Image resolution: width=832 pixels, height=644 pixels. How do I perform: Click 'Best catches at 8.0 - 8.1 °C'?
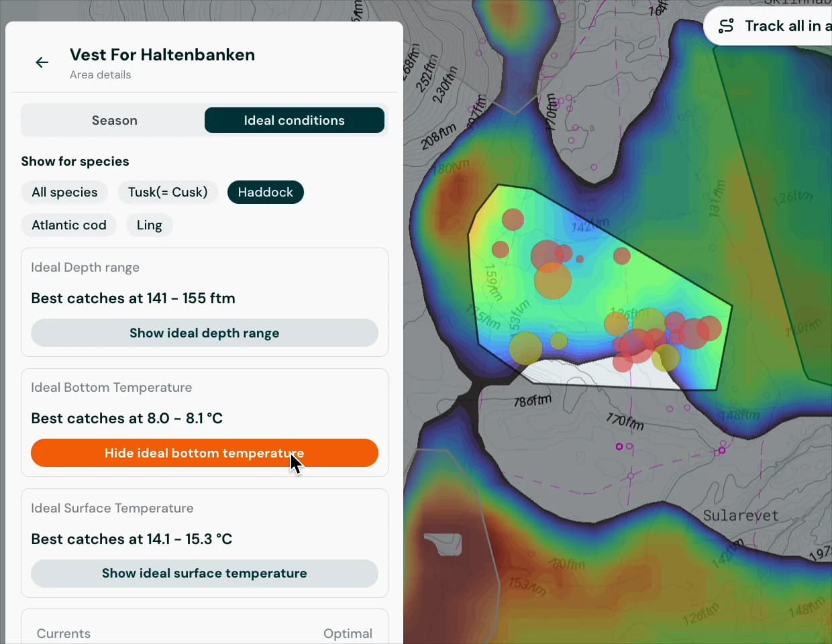coord(127,418)
